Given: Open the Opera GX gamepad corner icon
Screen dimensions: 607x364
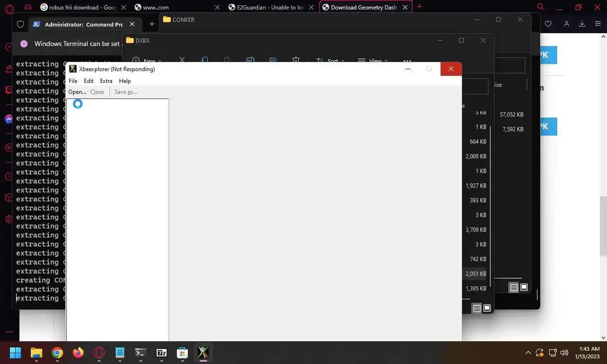Looking at the screenshot, I should click(28, 7).
